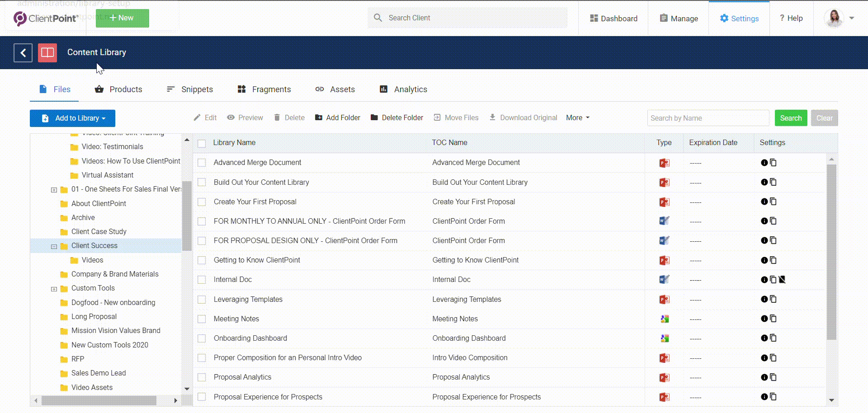Click info icon for Onboarding Dashboard row
The width and height of the screenshot is (868, 413).
764,338
